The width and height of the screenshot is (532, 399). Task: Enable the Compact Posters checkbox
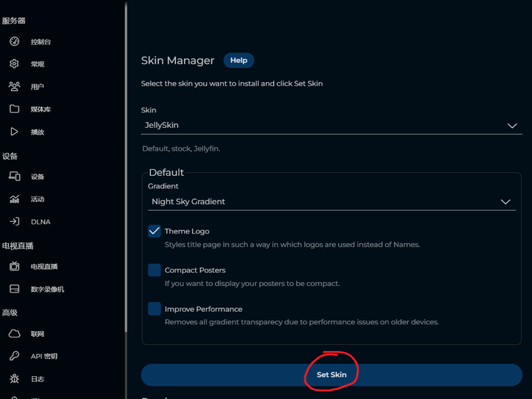[x=154, y=270]
